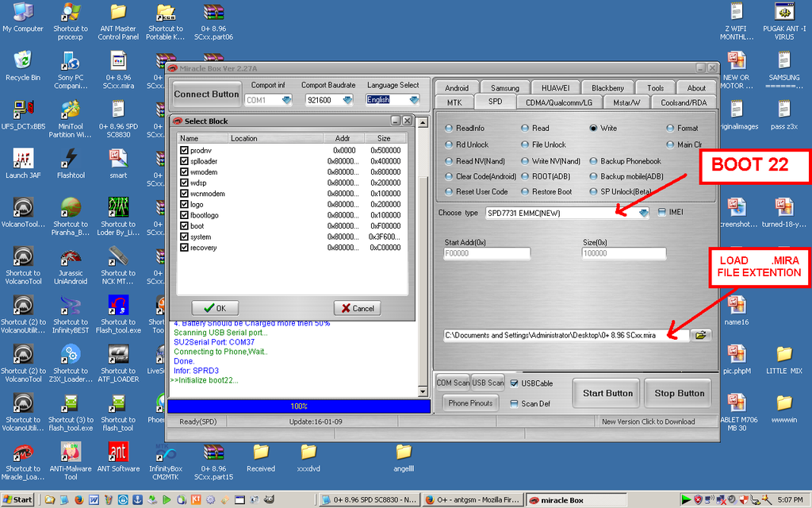Click the Start Button
This screenshot has height=508, width=812.
click(607, 394)
